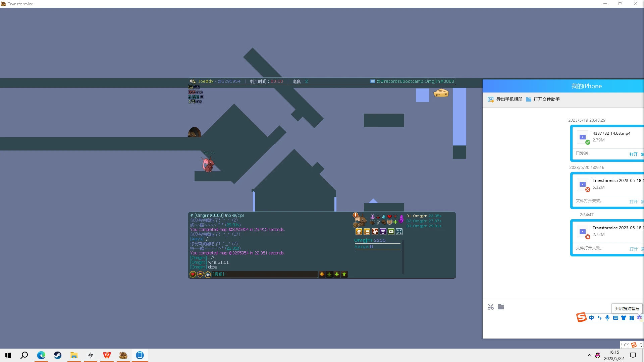Click the orange house icon in game menu
Image resolution: width=644 pixels, height=362 pixels.
(359, 232)
